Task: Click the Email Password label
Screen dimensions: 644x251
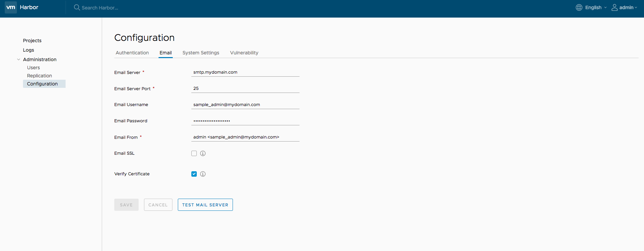Action: pos(131,121)
